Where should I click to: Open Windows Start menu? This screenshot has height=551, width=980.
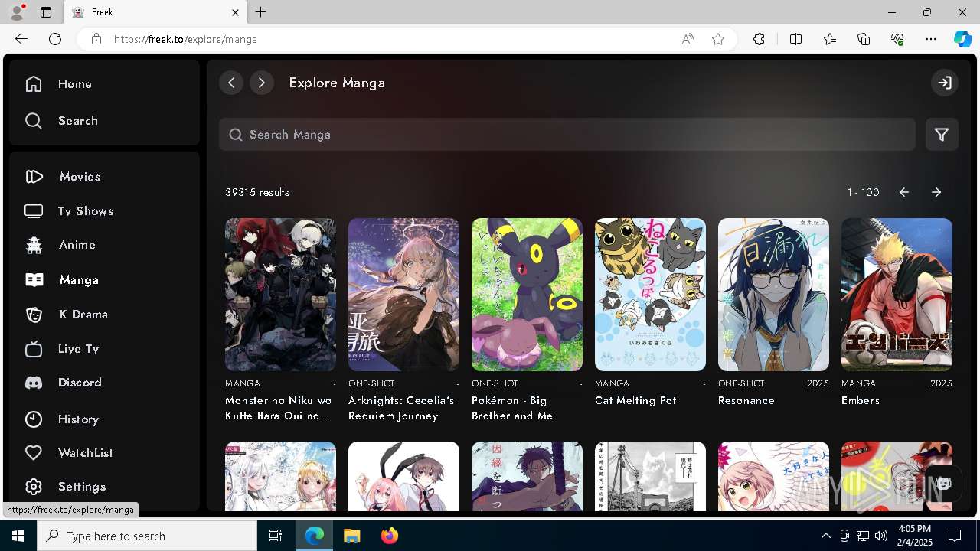(18, 536)
